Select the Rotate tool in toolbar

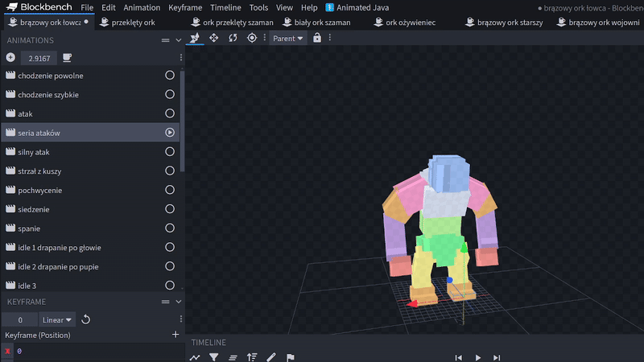pos(233,38)
